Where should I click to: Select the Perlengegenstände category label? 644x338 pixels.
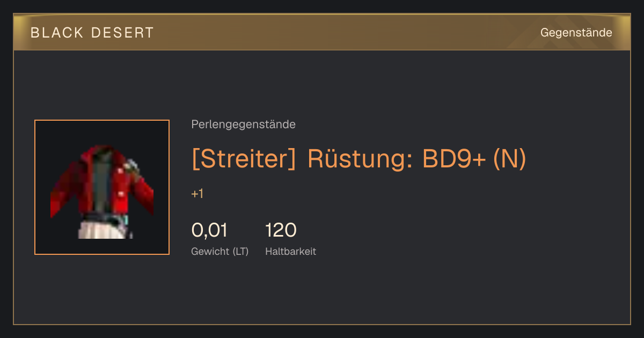(x=243, y=124)
